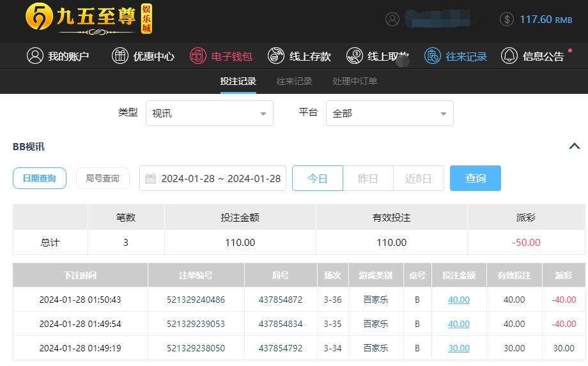Click the 线上存款 deposit icon

tap(276, 56)
